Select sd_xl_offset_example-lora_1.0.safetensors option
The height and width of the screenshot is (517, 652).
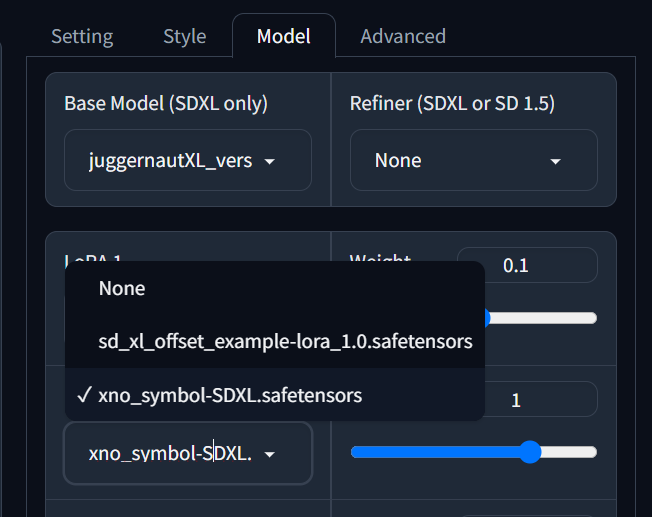[x=285, y=341]
